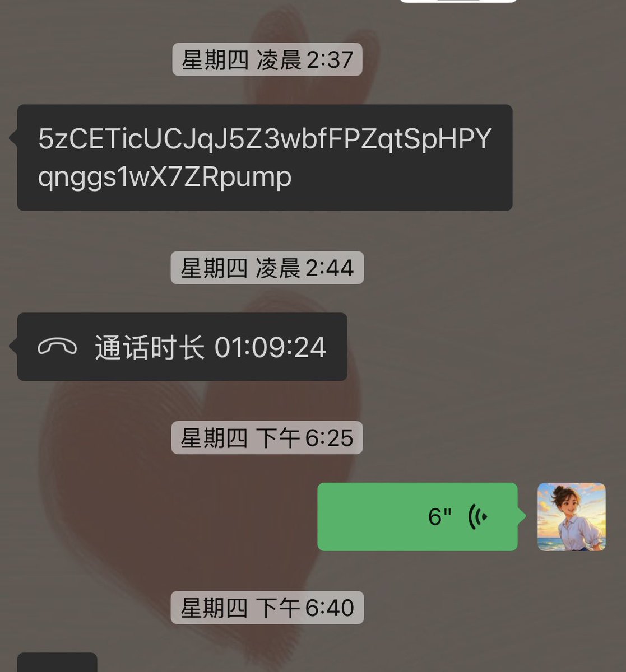This screenshot has width=626, height=672.
Task: Click the left pointer tail of address bubble
Action: click(13, 138)
